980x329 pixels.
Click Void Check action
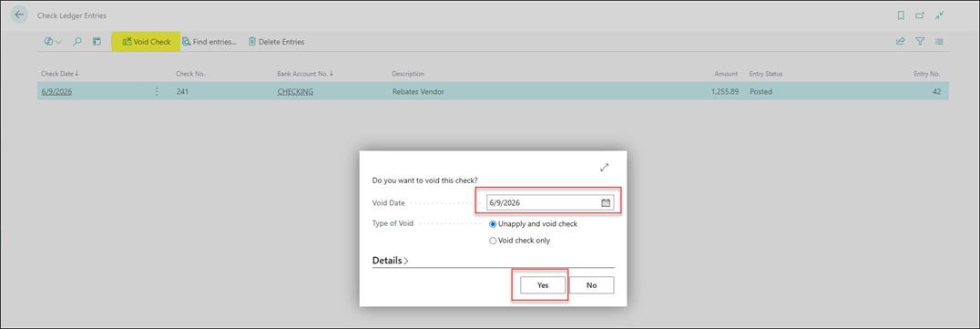coord(147,42)
